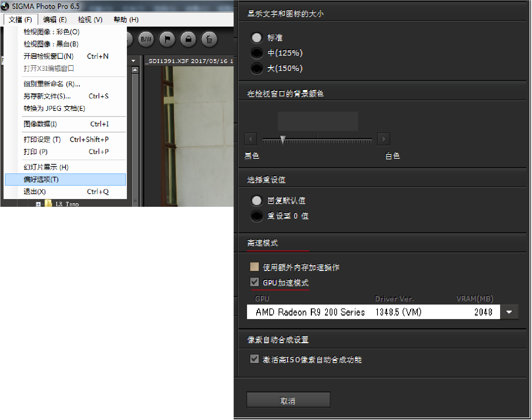Click the lock/protect image icon
The width and height of the screenshot is (532, 420).
(x=188, y=39)
